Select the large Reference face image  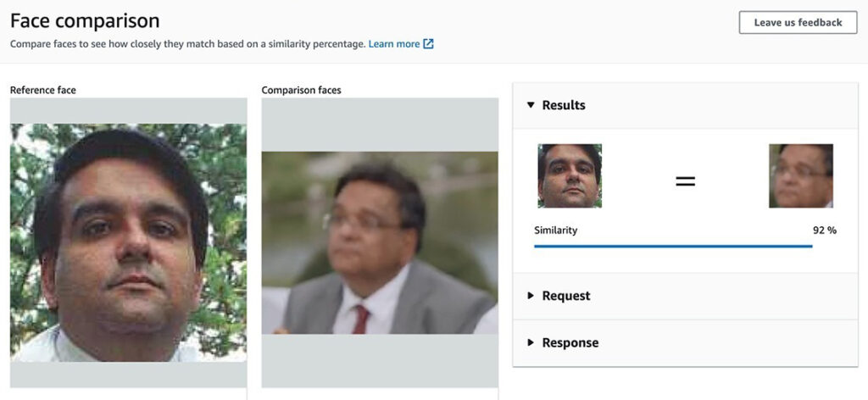pos(128,242)
